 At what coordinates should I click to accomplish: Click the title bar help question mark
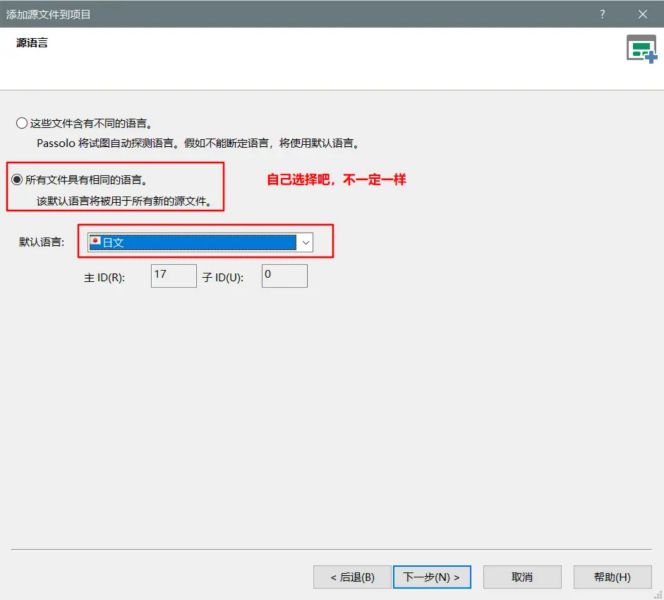click(x=602, y=14)
